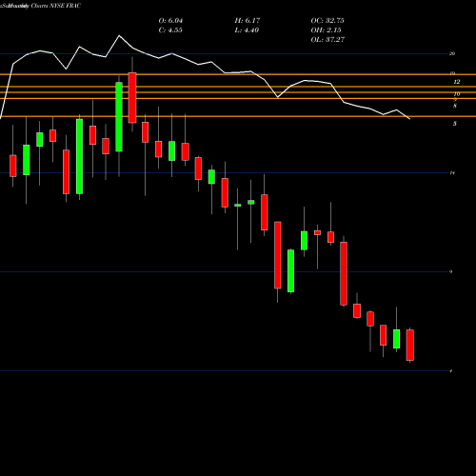Click the "10" price axis label

point(457,94)
